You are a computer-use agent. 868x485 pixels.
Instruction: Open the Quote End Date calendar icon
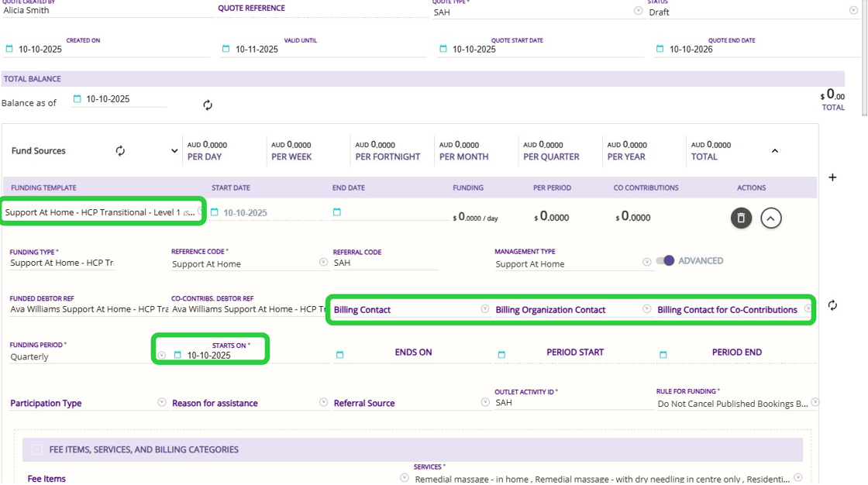coord(660,49)
